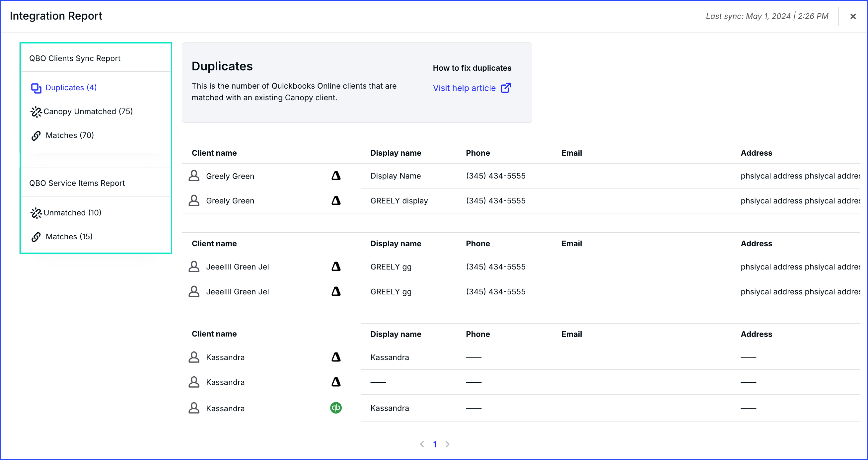Screen dimensions: 868x460
Task: Select page 1 in pagination
Action: pos(435,444)
